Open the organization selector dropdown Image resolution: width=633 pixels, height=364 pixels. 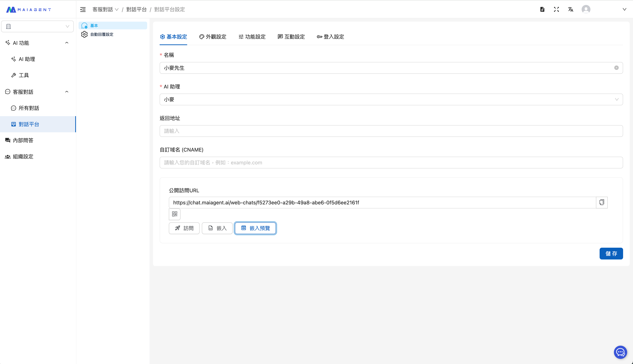click(x=37, y=26)
